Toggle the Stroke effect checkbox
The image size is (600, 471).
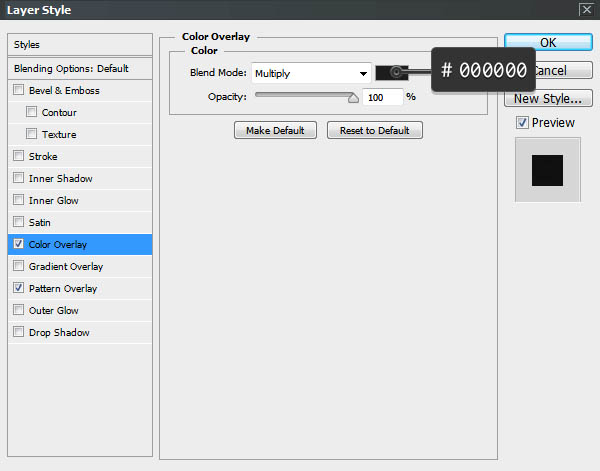pos(19,157)
